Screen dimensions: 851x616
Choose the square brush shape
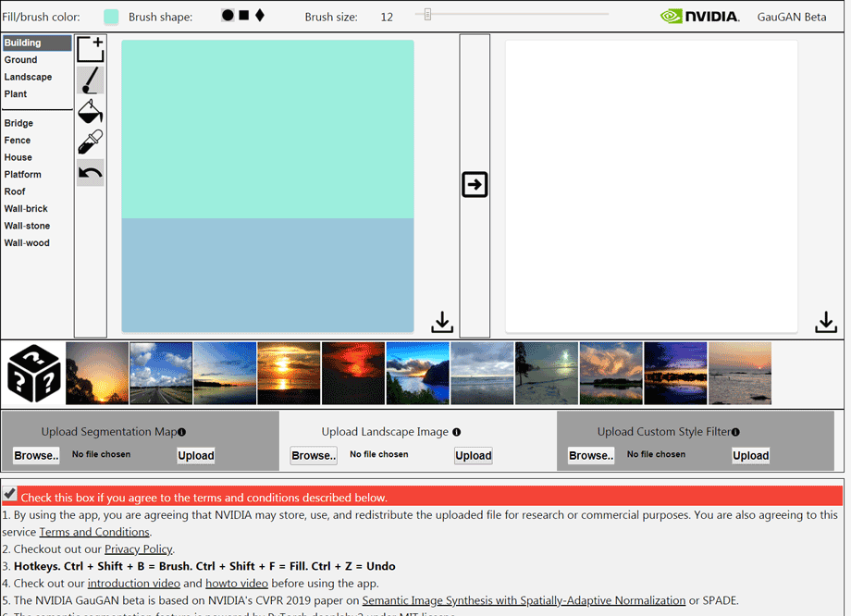click(x=244, y=16)
